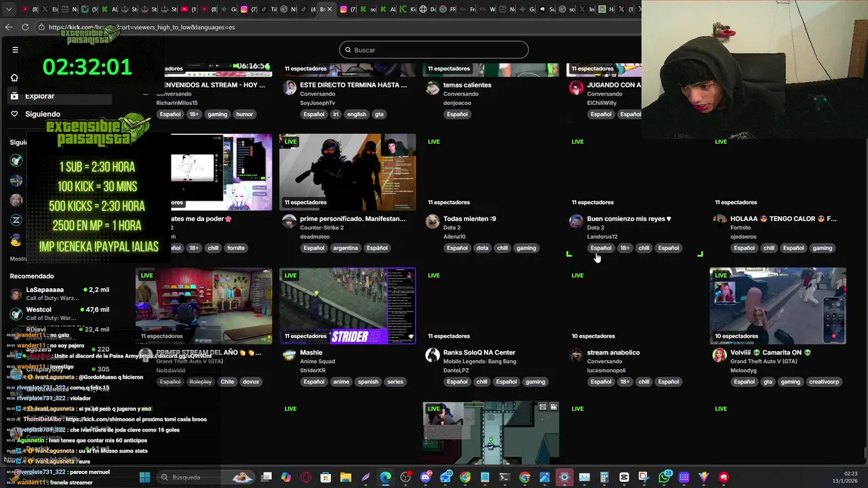Close the active browser tab
Viewport: 868px width, 488px height.
[x=330, y=9]
